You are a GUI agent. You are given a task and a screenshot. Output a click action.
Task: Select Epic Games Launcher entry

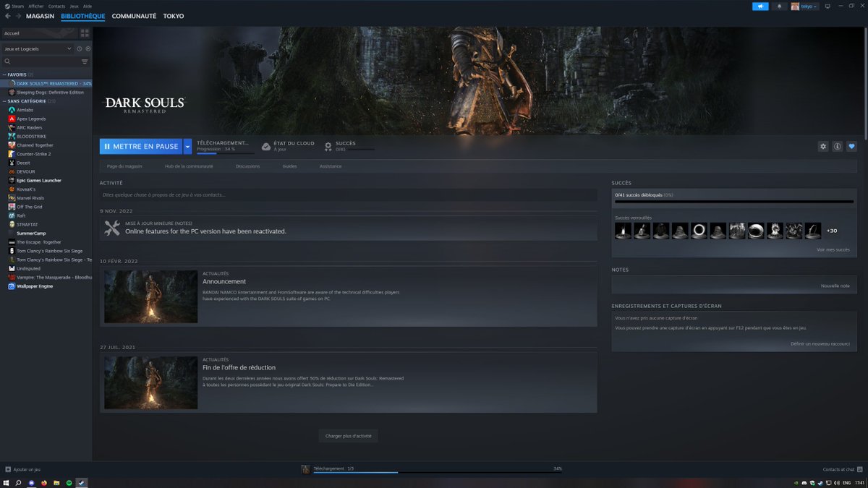[x=39, y=181]
